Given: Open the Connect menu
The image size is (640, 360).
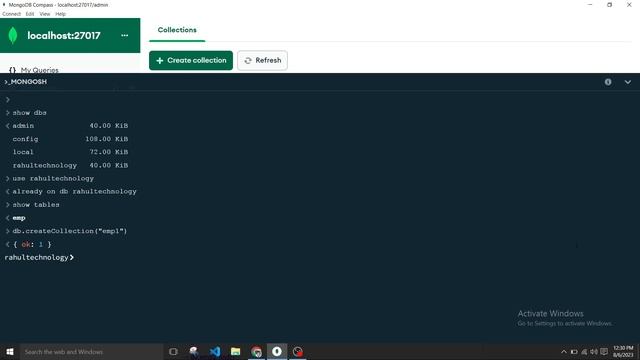Looking at the screenshot, I should 11,14.
